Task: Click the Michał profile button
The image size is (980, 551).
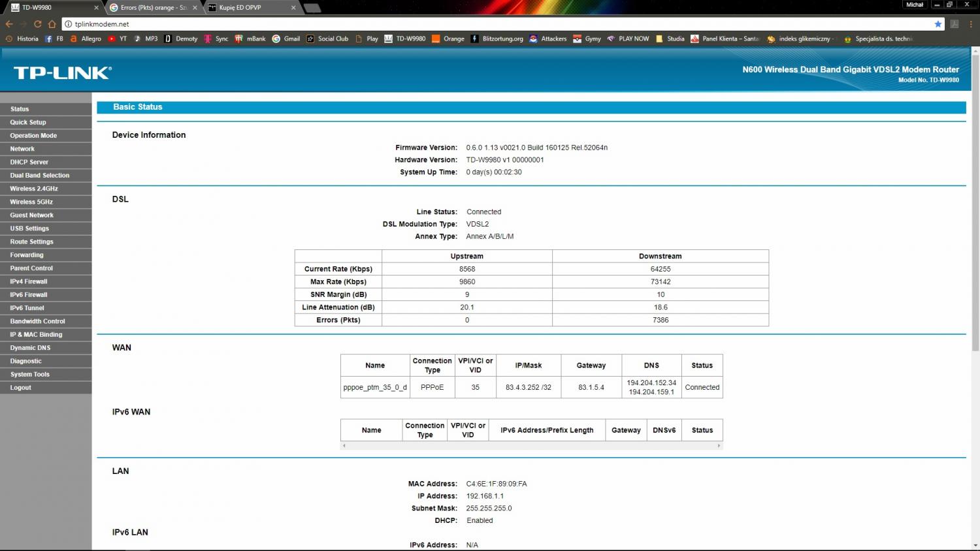Action: [x=914, y=5]
